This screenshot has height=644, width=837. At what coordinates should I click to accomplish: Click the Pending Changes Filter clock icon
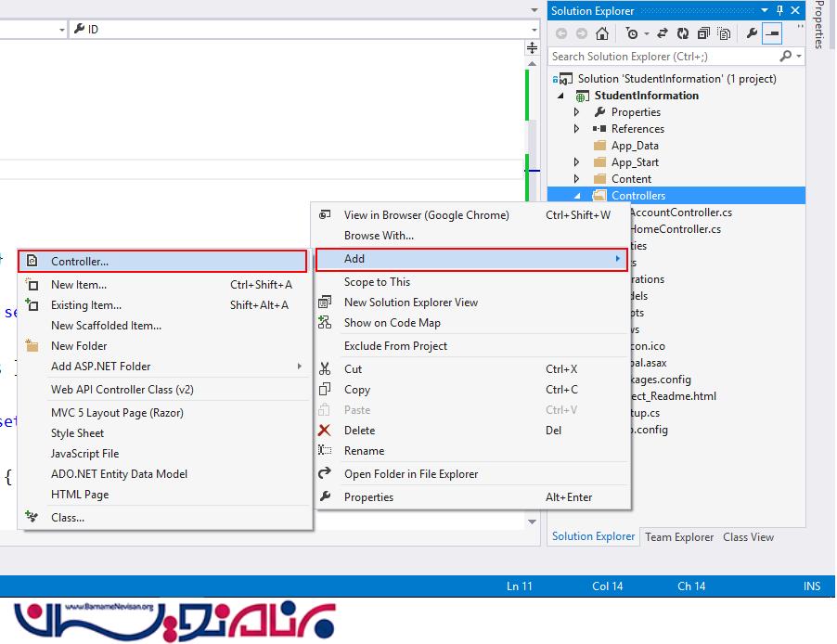click(x=633, y=33)
